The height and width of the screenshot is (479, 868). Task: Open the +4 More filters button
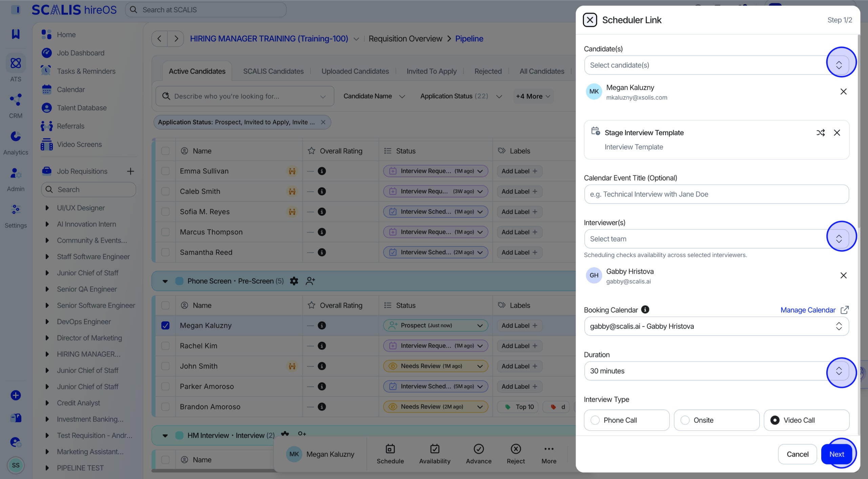coord(533,96)
